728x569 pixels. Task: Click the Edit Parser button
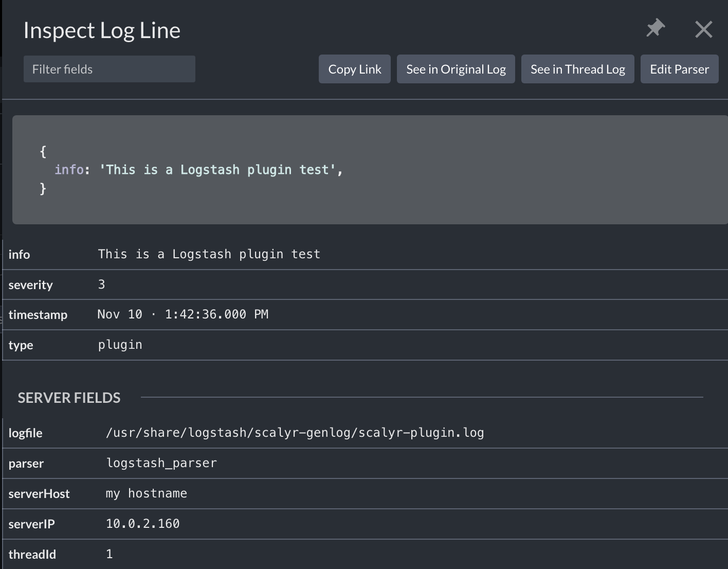[679, 69]
